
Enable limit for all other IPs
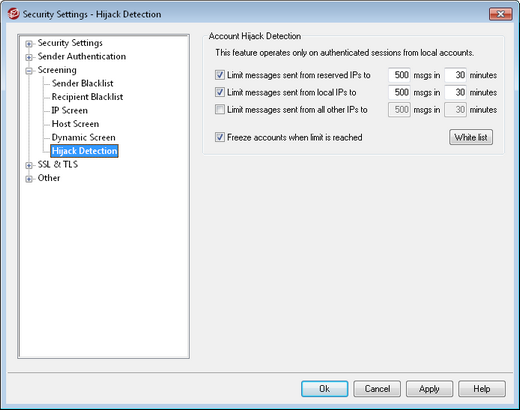220,109
